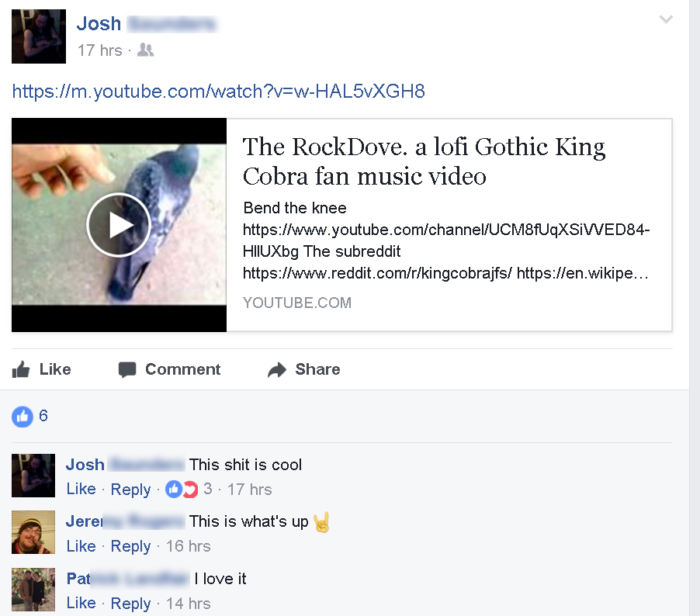The width and height of the screenshot is (700, 616).
Task: Open the post options chevron dropdown
Action: tap(666, 19)
